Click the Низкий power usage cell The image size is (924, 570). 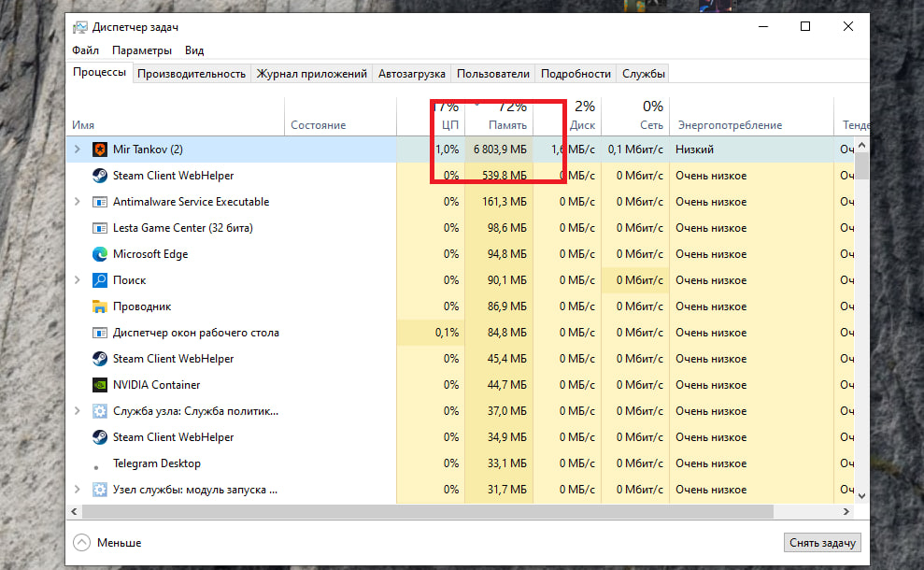click(x=751, y=150)
